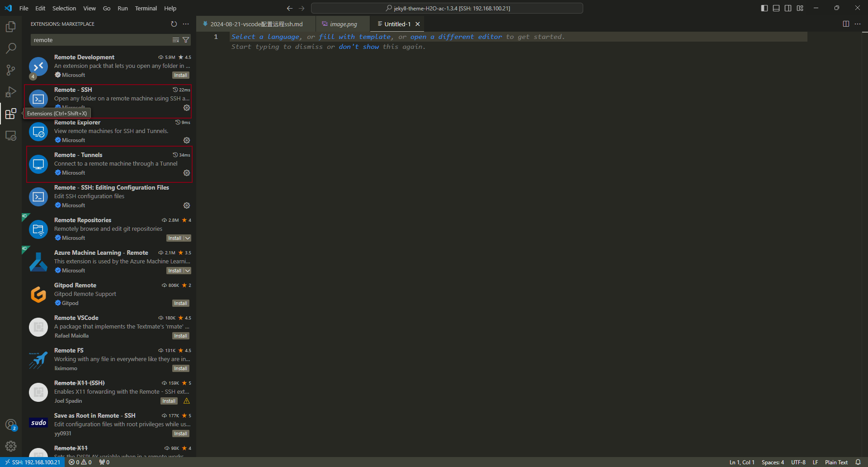Open Install dropdown arrow for Remote Repositories
868x467 pixels.
(x=187, y=238)
